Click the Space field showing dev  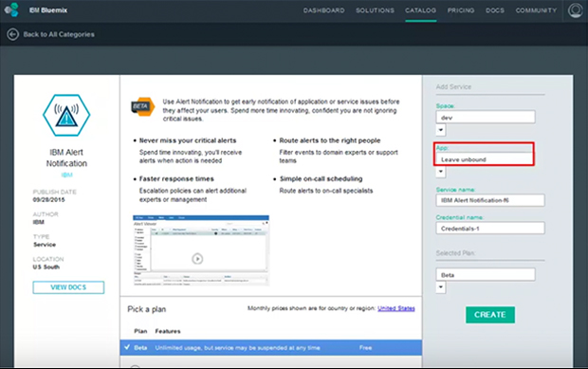486,118
